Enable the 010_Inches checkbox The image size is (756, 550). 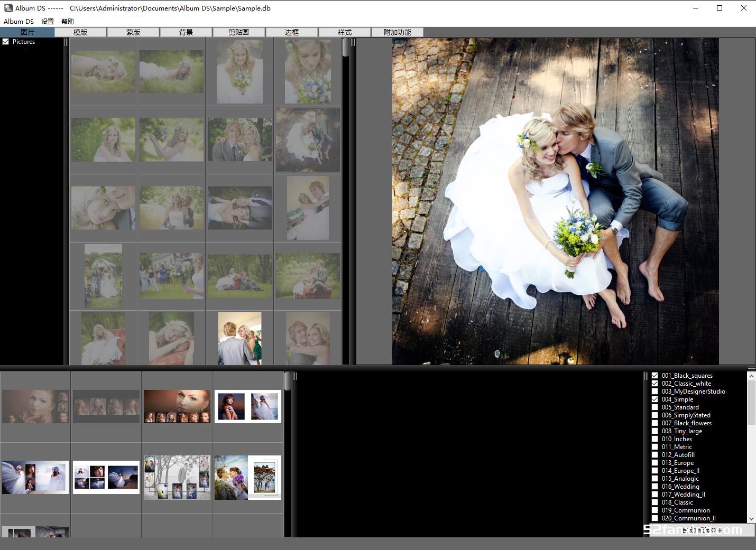pyautogui.click(x=655, y=439)
